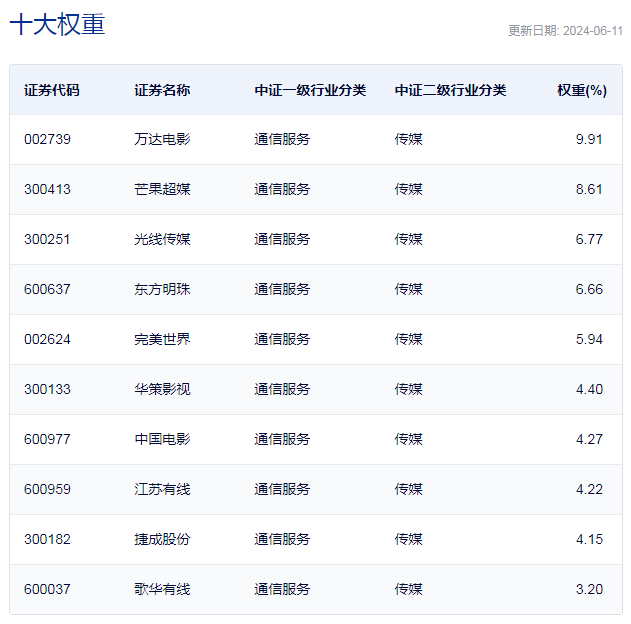
Task: Select security name 歌华有线
Action: (162, 589)
